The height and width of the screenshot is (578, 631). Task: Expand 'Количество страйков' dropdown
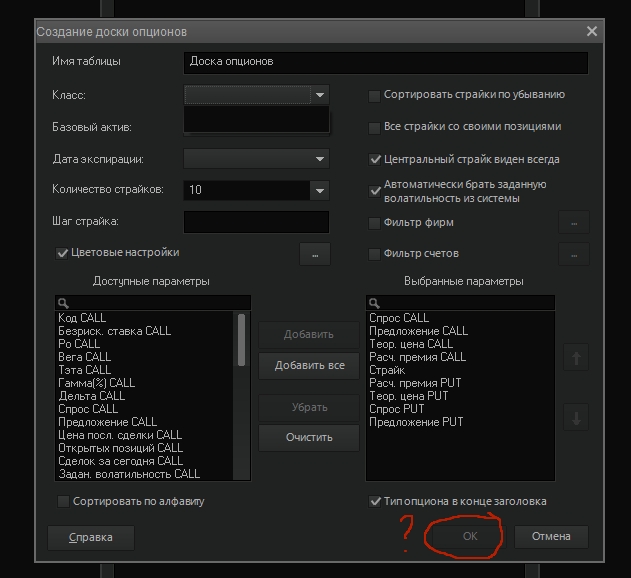coord(319,190)
